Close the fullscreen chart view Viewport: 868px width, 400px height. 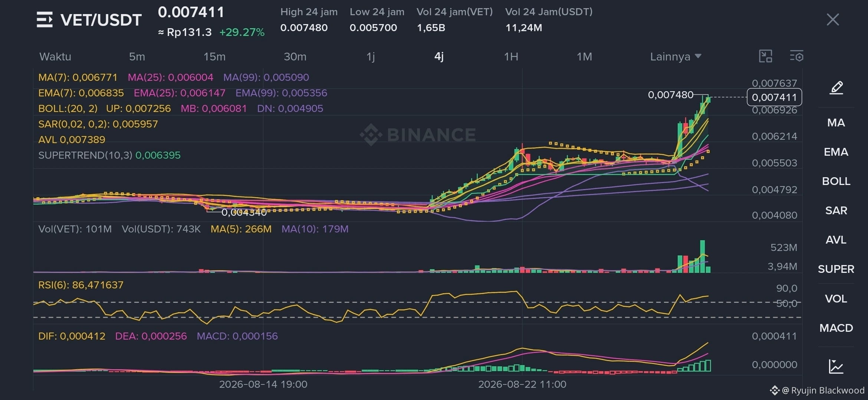click(x=833, y=20)
